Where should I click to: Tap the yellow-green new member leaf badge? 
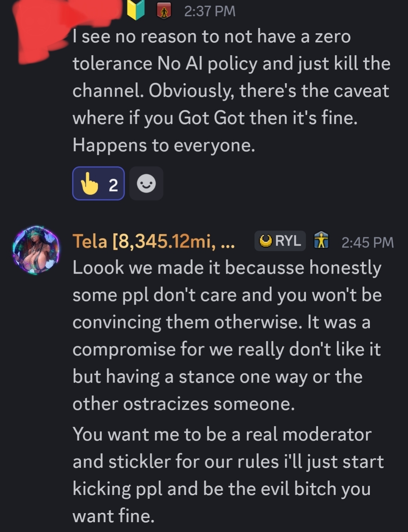point(136,11)
